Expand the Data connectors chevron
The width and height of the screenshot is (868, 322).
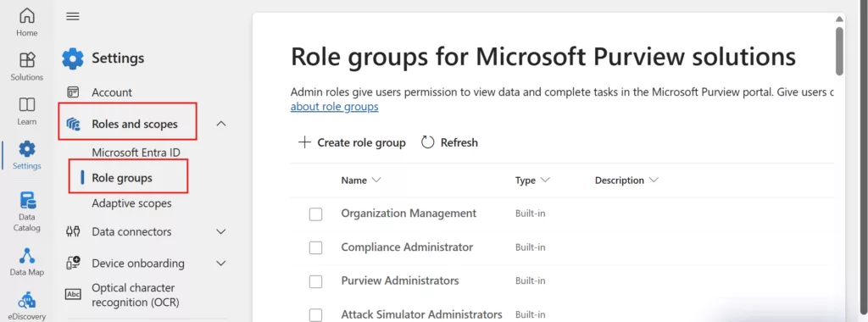click(x=221, y=232)
